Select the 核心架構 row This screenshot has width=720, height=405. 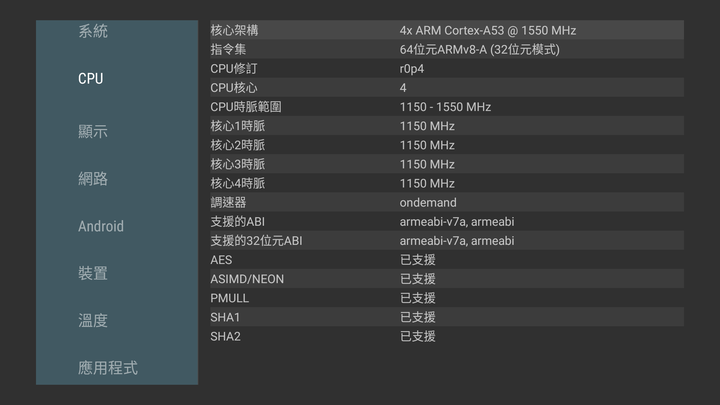pyautogui.click(x=447, y=30)
